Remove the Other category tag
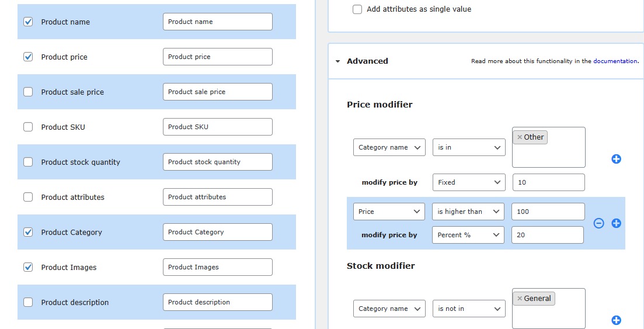This screenshot has height=329, width=644. pyautogui.click(x=520, y=137)
